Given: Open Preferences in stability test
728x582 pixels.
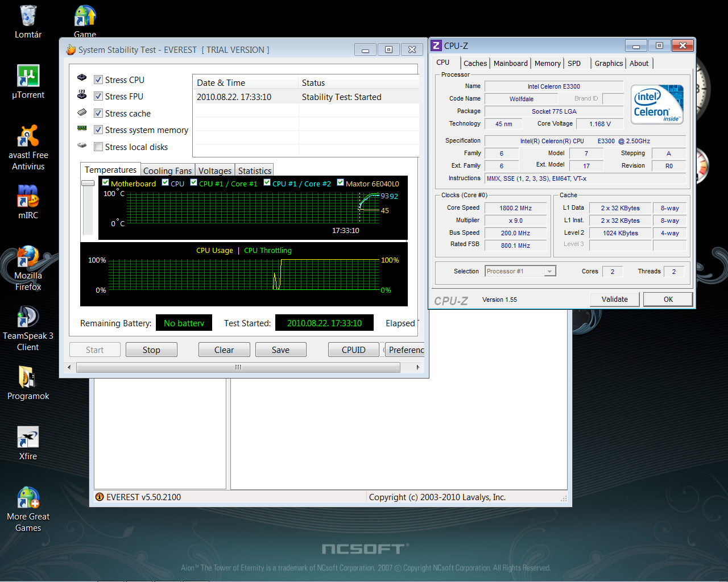Looking at the screenshot, I should click(406, 350).
